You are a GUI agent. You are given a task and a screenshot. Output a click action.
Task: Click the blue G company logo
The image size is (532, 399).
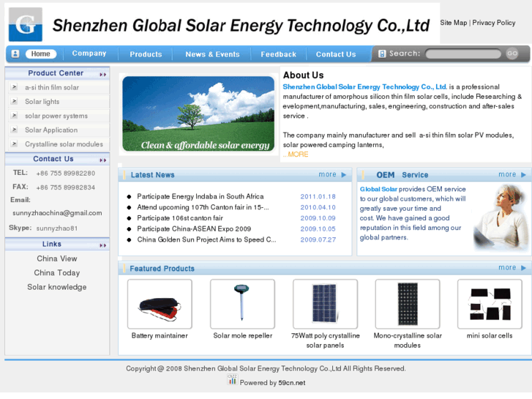(26, 24)
